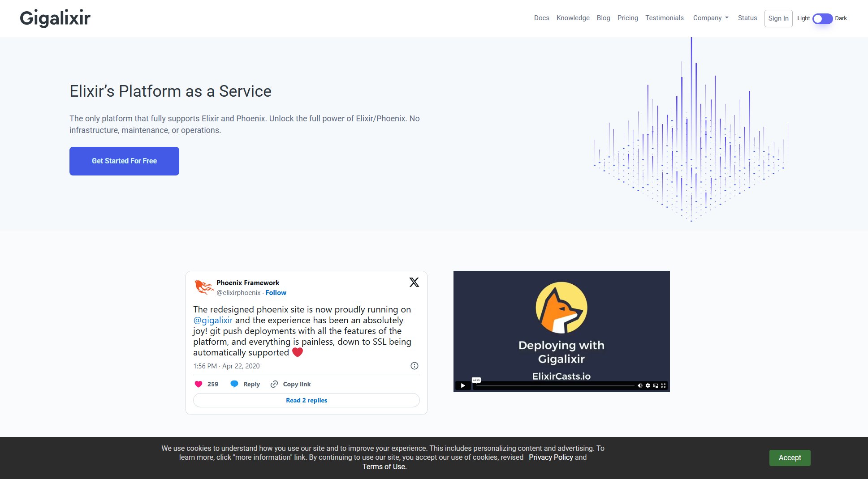
Task: Open the Terms of Use link
Action: click(384, 466)
